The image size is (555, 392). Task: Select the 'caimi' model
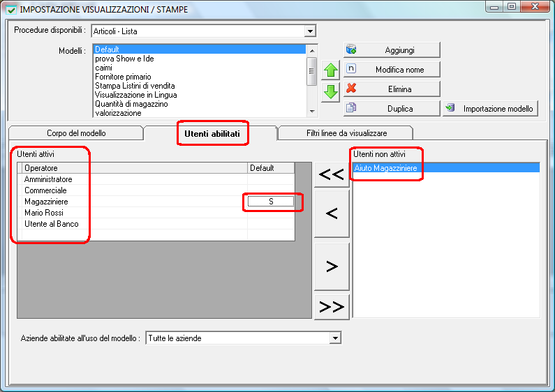click(x=200, y=68)
